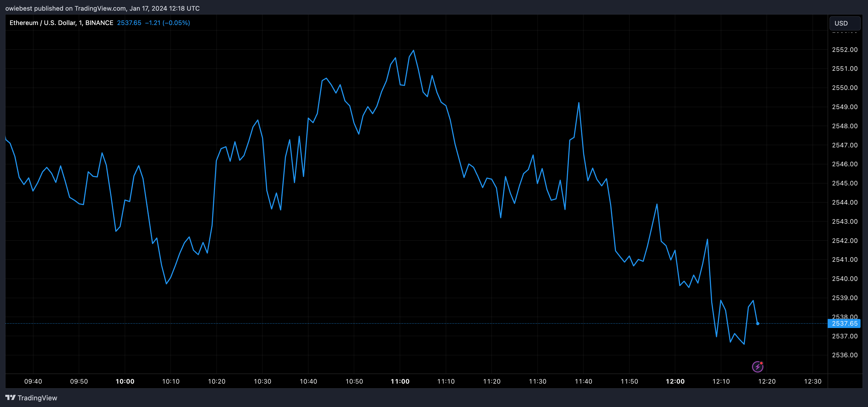Click the 2541.00 price axis label
Image resolution: width=868 pixels, height=407 pixels.
pyautogui.click(x=845, y=260)
